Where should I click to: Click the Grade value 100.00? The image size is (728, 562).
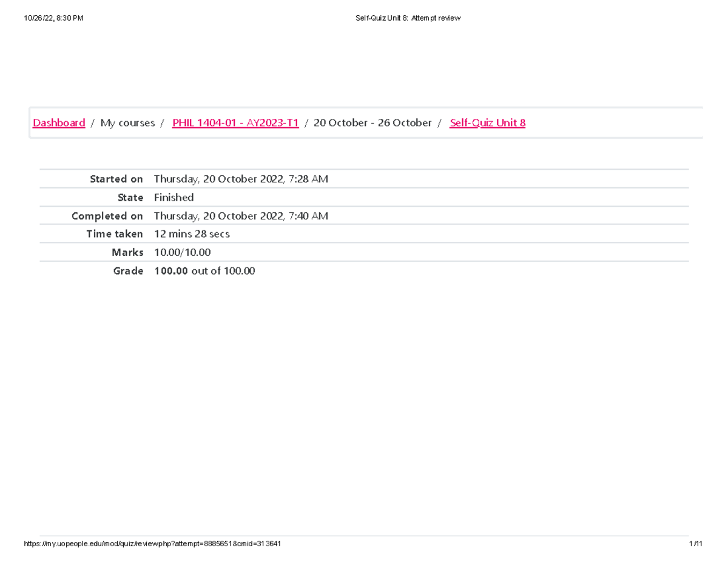[169, 270]
